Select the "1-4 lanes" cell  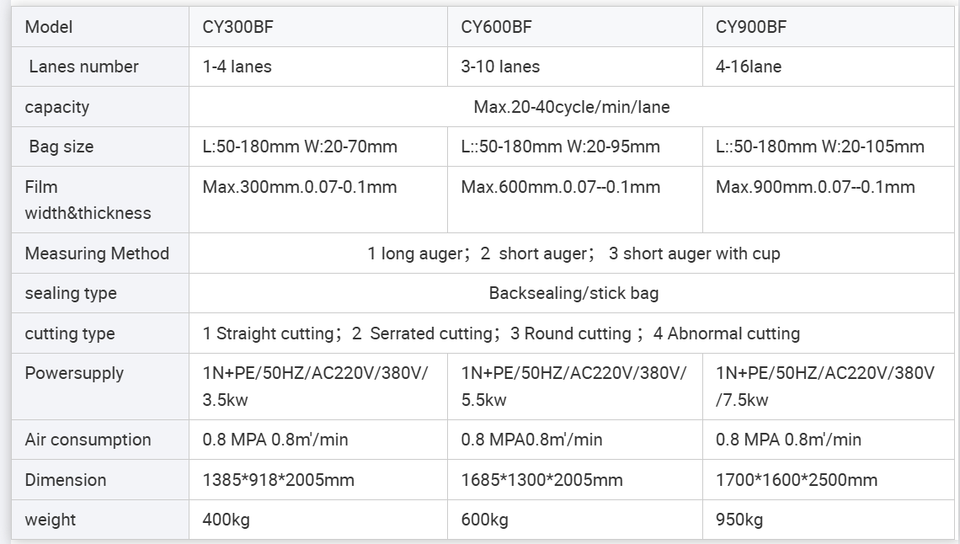click(x=237, y=67)
